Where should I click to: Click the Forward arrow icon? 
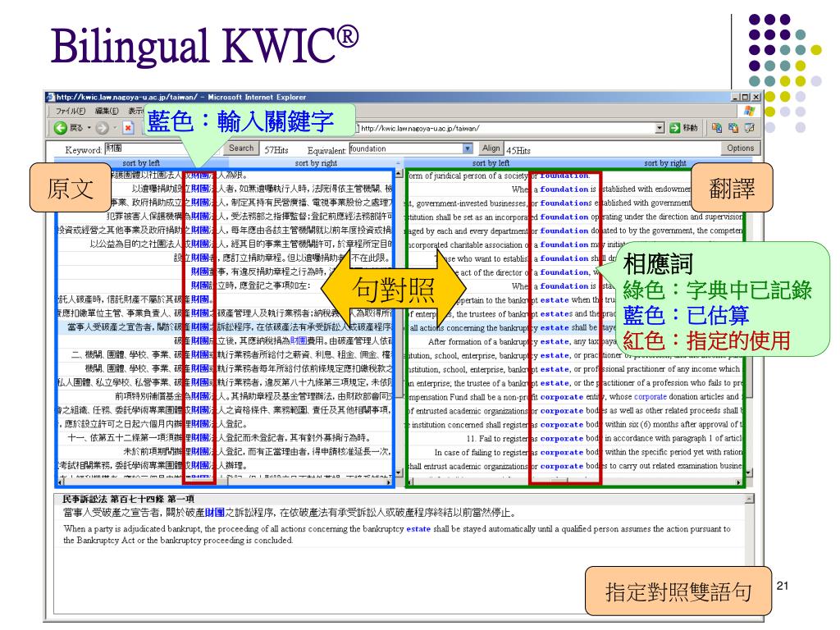pos(102,128)
